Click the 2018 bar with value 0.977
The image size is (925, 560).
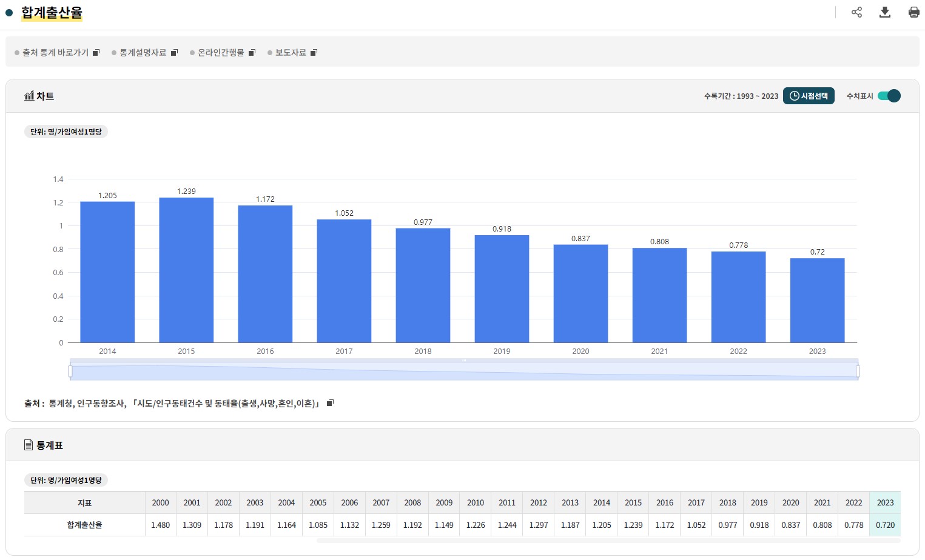coord(423,285)
